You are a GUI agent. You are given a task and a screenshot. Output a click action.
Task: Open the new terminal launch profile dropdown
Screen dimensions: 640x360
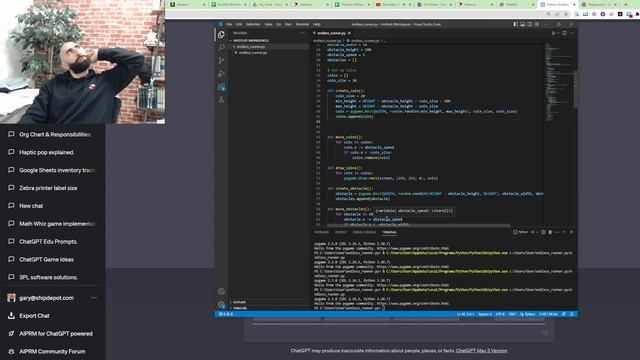tap(536, 232)
